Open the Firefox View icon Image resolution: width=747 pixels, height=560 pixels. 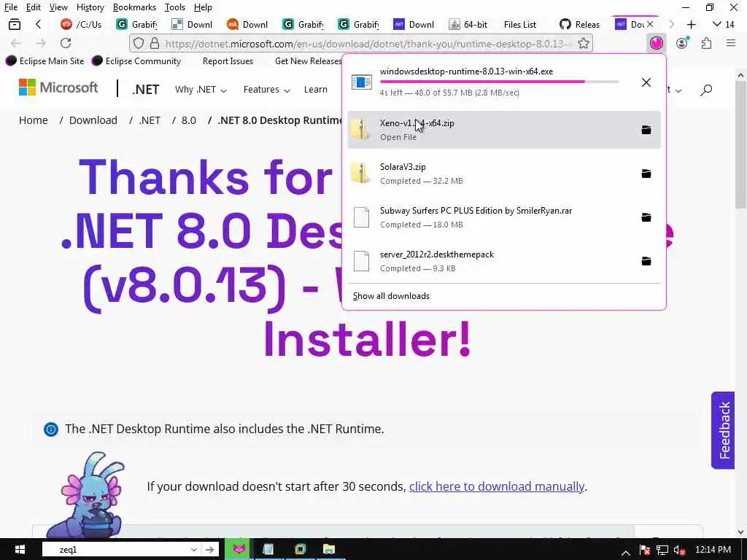pos(15,24)
